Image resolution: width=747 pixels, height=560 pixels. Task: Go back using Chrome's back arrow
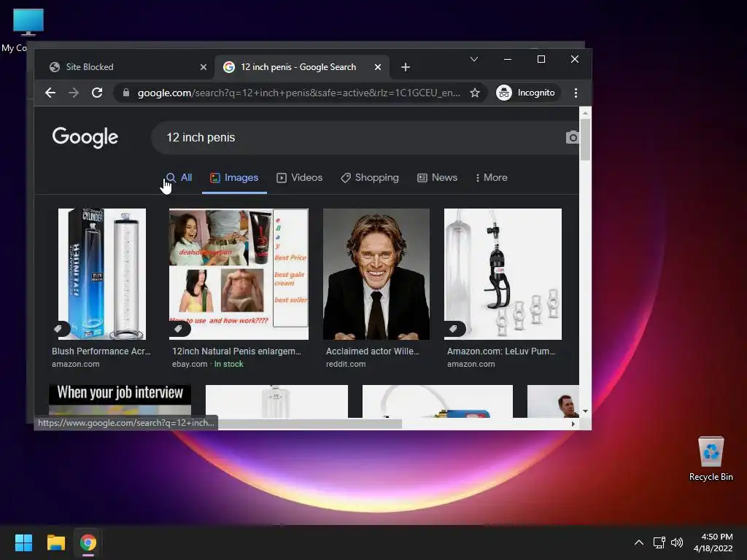pyautogui.click(x=50, y=93)
